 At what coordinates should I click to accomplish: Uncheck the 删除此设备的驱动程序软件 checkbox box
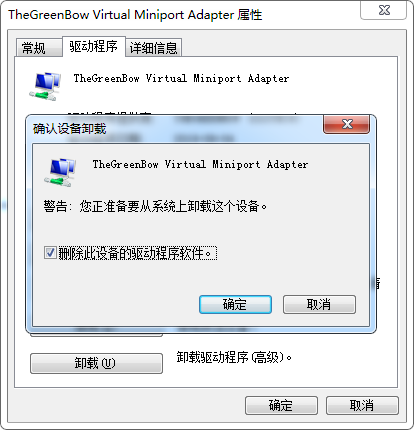tap(50, 253)
